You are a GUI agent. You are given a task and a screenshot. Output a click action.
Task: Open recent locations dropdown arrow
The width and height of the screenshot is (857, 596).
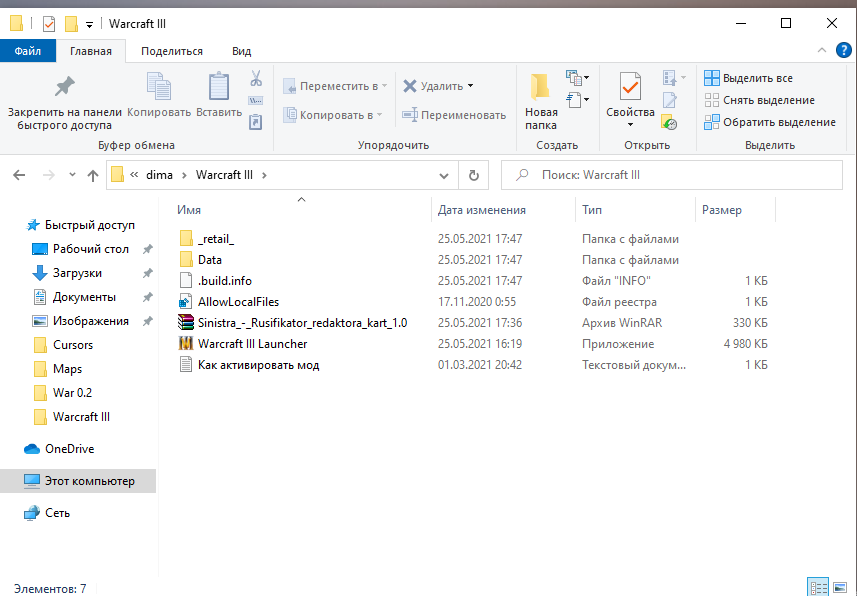coord(72,175)
